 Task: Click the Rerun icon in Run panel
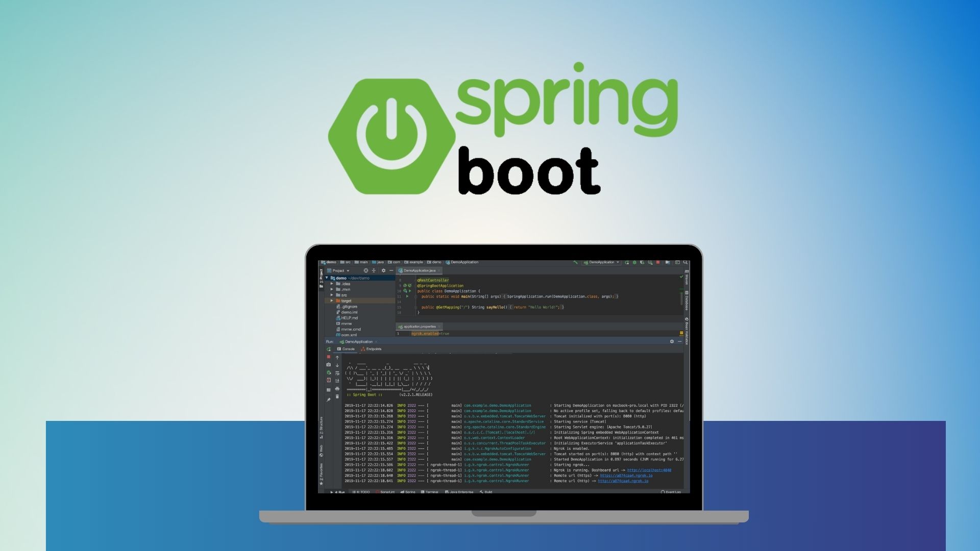pos(329,349)
